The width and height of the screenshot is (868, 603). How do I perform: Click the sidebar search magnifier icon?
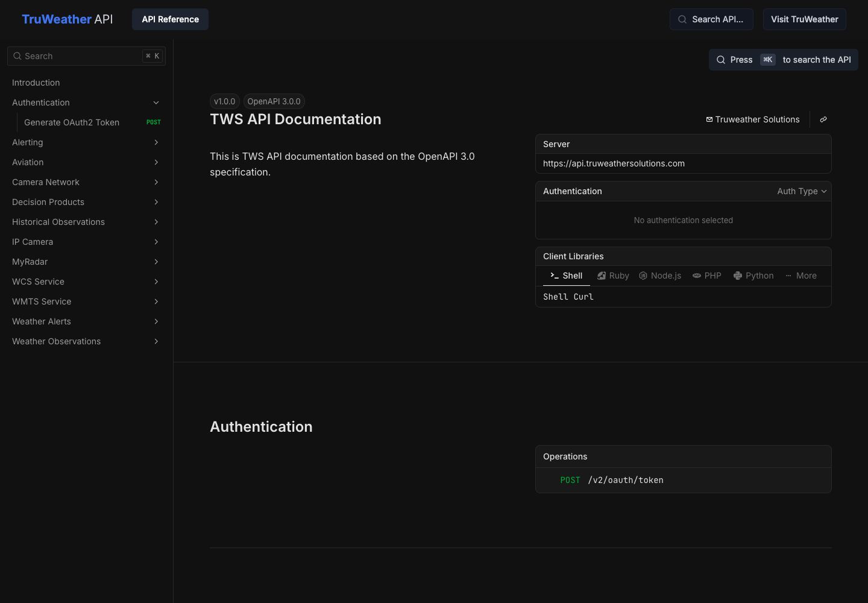click(x=17, y=56)
